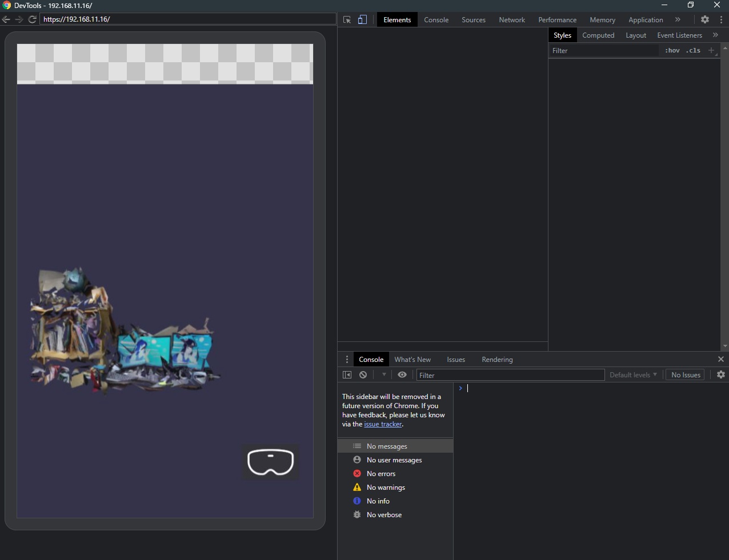Click the No Issues button

point(686,374)
